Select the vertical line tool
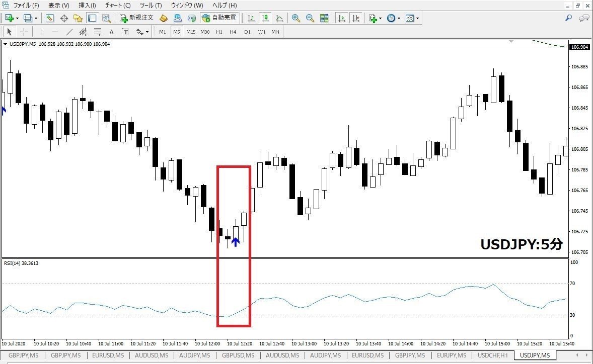 coord(41,32)
